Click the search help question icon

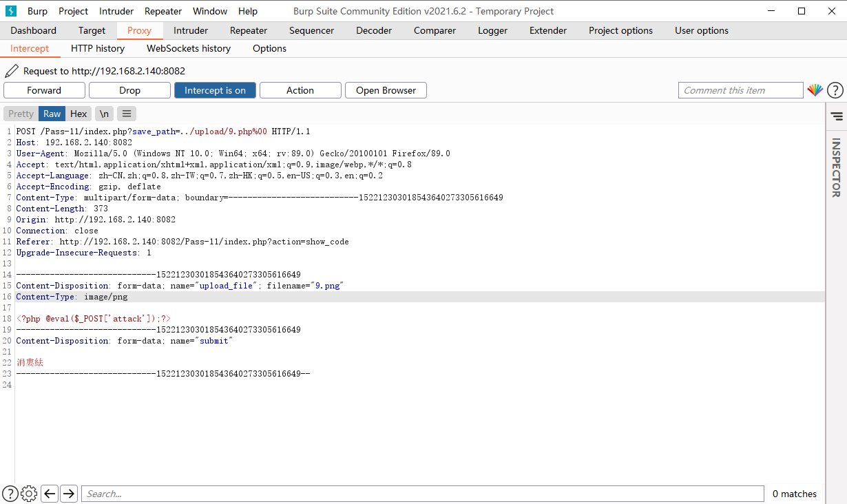(10, 494)
